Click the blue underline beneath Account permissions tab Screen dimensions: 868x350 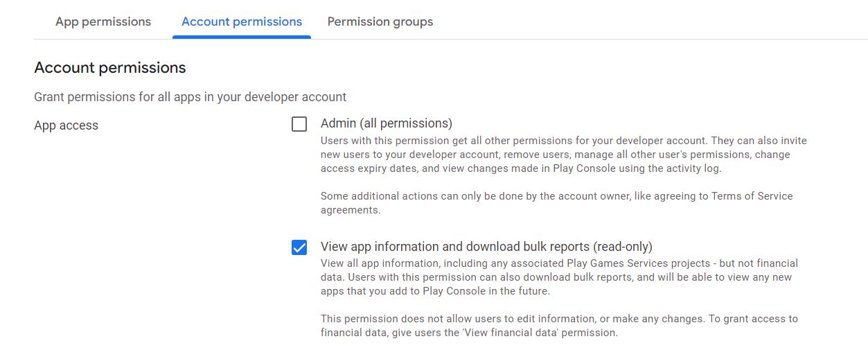tap(242, 37)
